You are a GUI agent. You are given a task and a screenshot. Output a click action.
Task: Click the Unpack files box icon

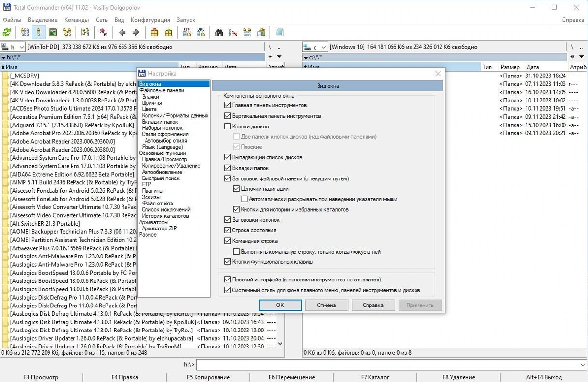[x=168, y=32]
